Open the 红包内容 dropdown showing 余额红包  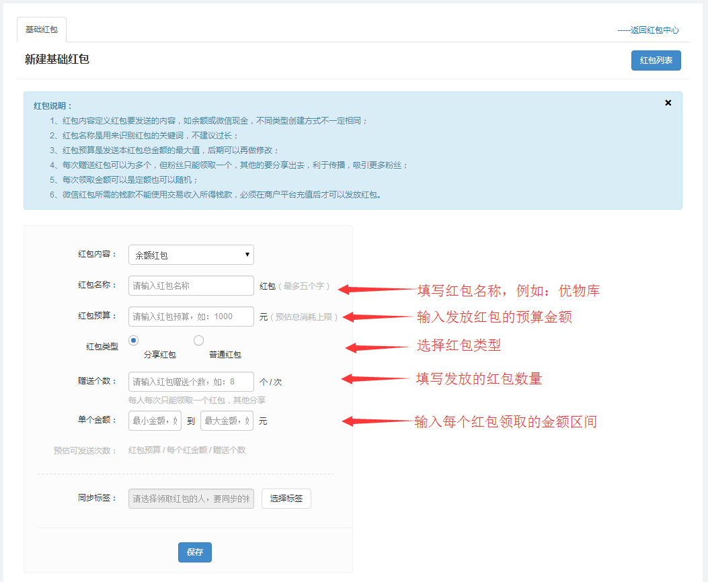pos(191,255)
